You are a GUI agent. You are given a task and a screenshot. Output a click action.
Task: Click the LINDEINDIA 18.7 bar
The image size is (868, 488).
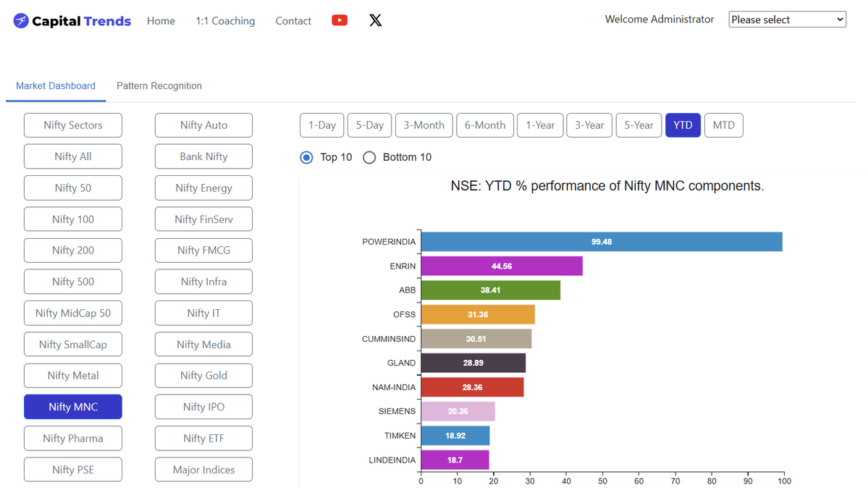pos(455,460)
